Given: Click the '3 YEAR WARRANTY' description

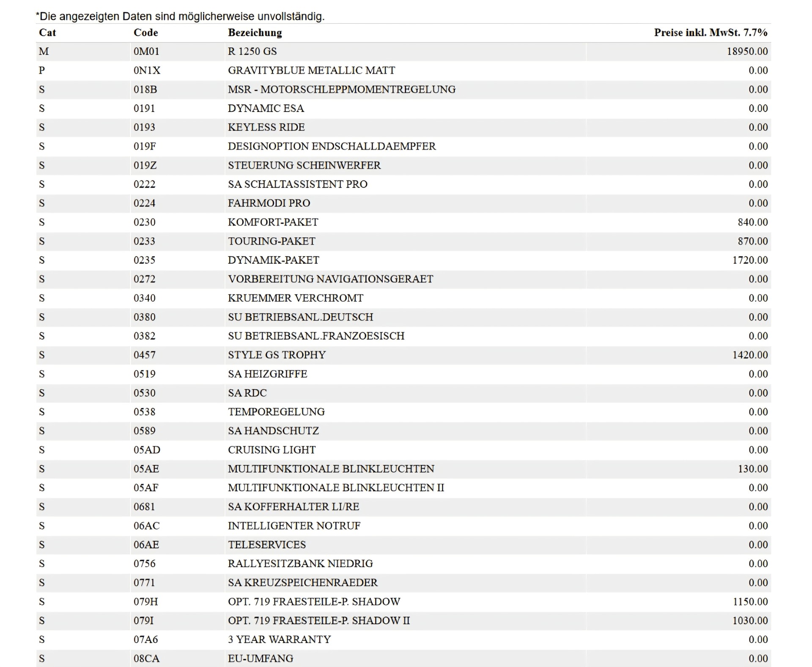Looking at the screenshot, I should (280, 640).
